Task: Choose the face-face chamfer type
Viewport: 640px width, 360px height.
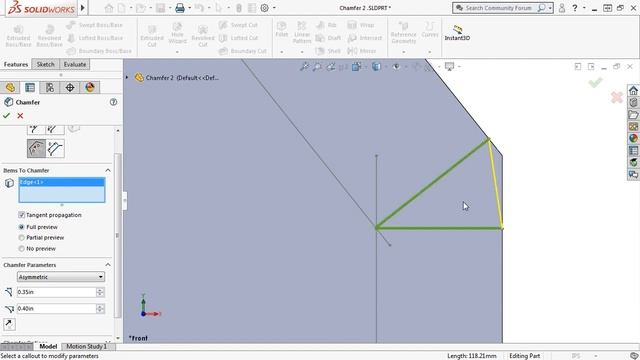Action: [x=55, y=149]
